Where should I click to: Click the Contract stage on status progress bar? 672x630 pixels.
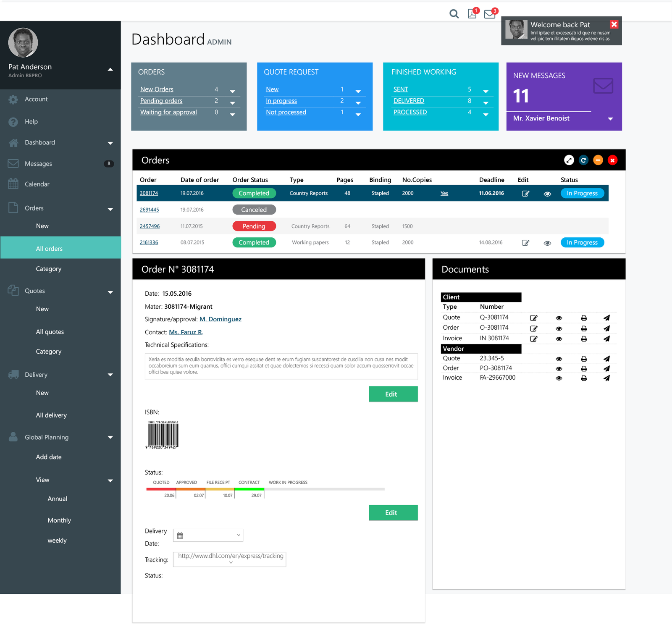249,488
